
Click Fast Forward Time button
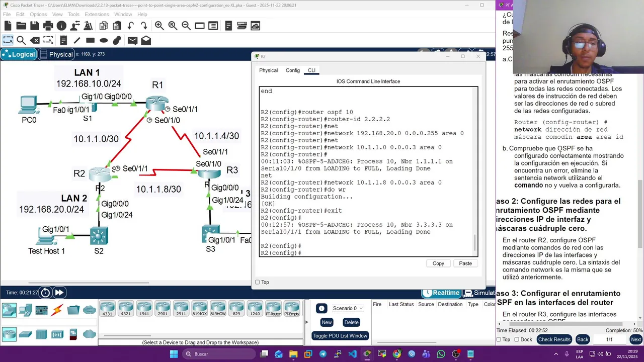59,293
